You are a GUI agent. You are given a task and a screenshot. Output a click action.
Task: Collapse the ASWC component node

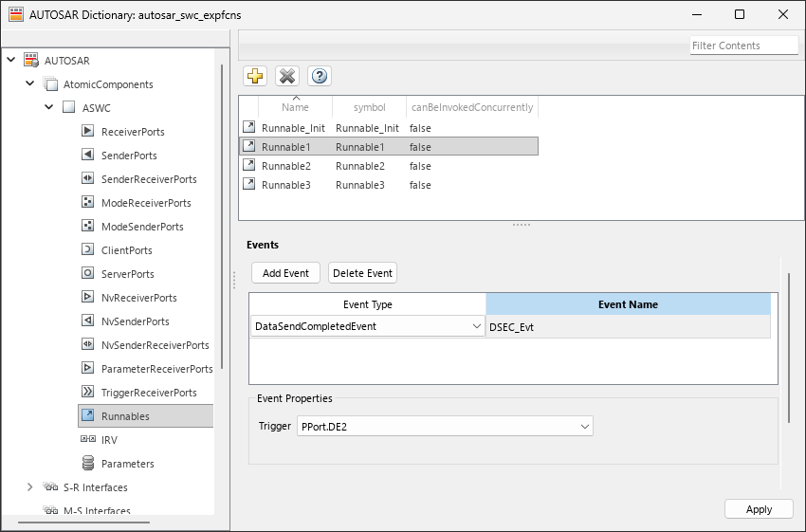coord(48,107)
